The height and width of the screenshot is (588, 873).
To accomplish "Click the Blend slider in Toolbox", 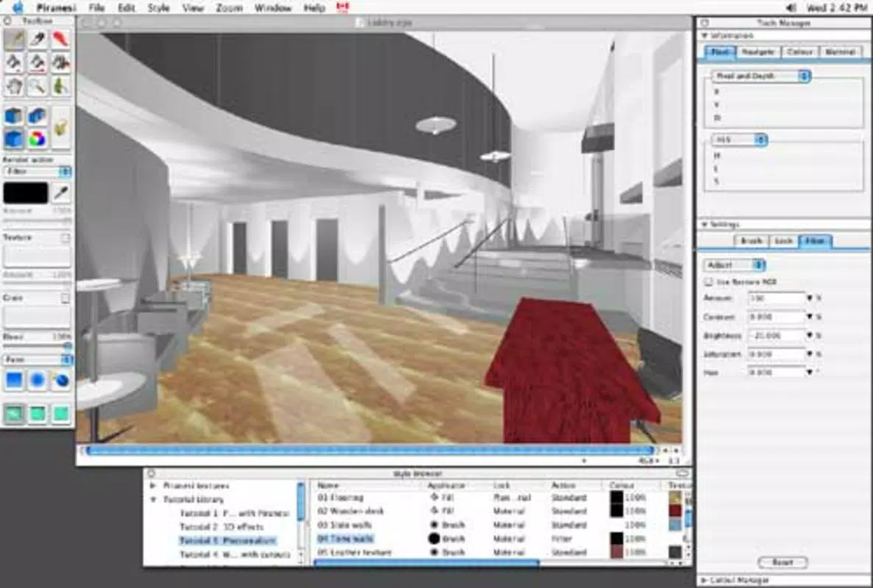I will (x=38, y=345).
